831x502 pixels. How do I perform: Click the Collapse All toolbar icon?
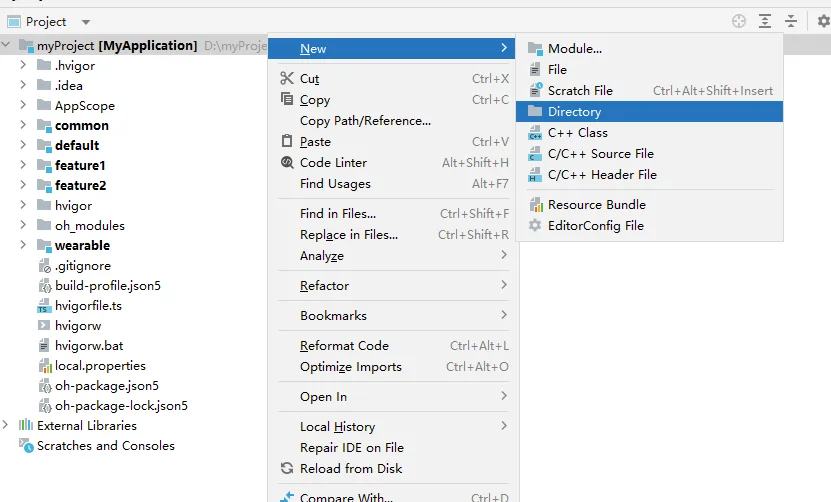[x=790, y=21]
